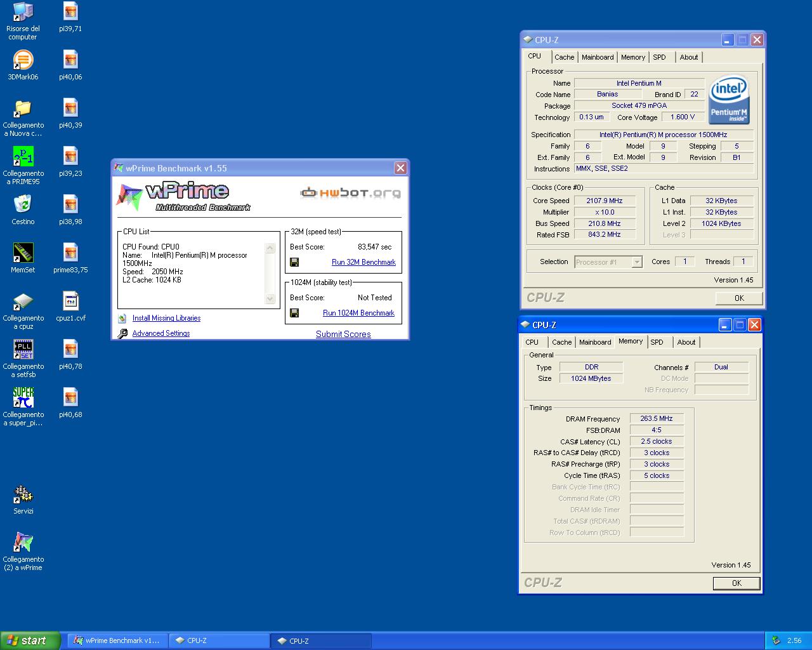Select the pi40,78 file icon

point(70,349)
